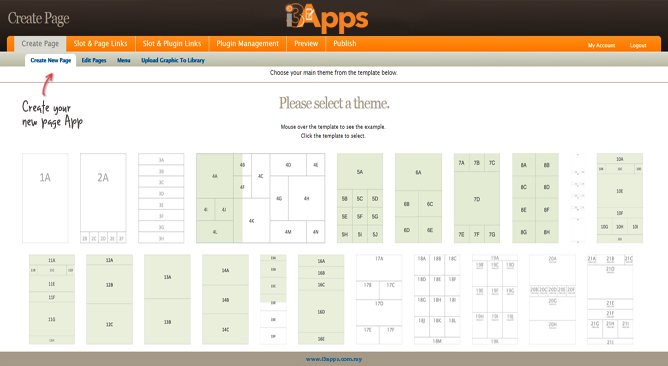
Task: Select the stacked 3A–3H theme template
Action: click(x=161, y=198)
